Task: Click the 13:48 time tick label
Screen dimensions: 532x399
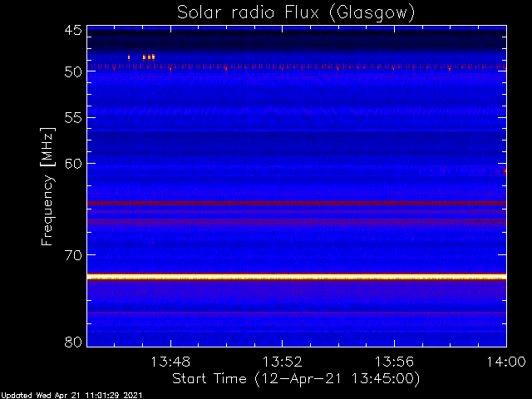Action: tap(170, 362)
